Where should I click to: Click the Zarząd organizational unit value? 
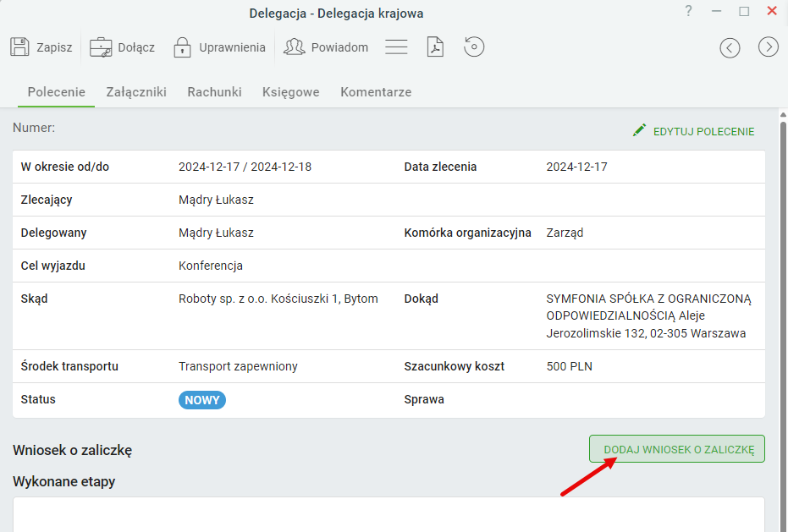click(x=565, y=233)
